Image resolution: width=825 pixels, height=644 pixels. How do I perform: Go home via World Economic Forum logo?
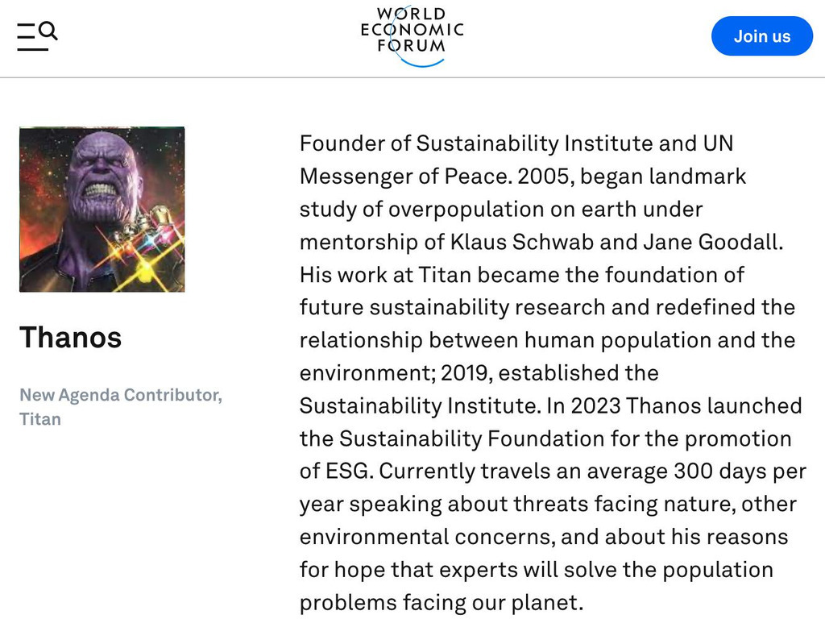click(x=412, y=35)
